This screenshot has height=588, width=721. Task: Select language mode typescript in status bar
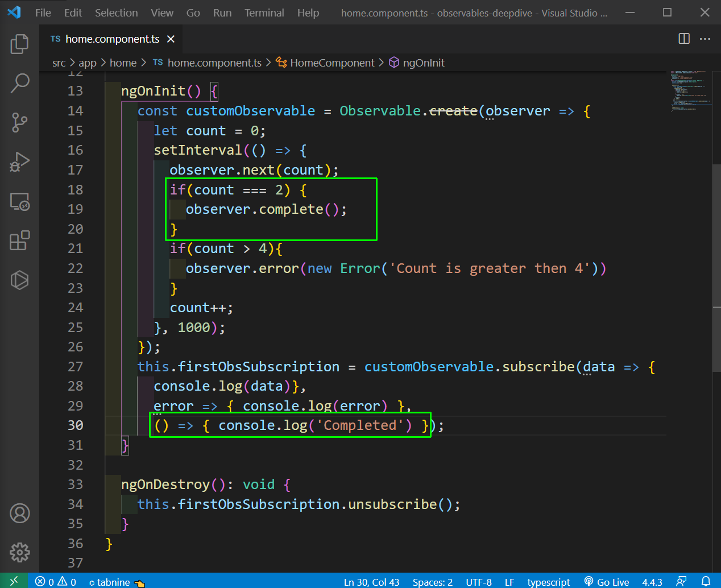[548, 582]
